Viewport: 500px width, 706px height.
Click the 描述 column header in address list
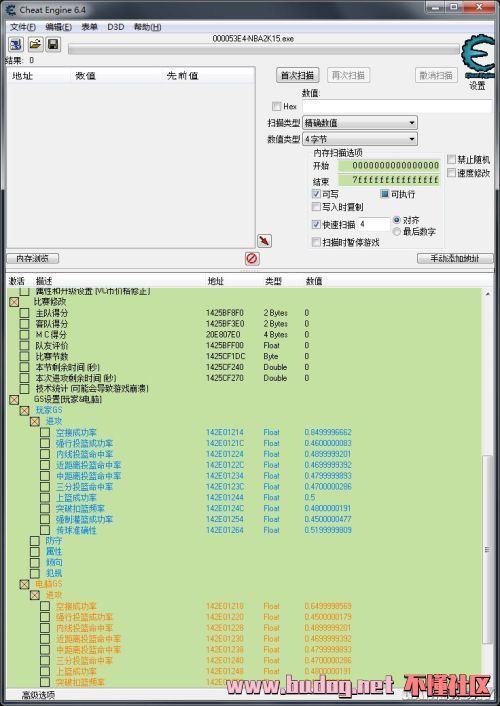click(44, 281)
